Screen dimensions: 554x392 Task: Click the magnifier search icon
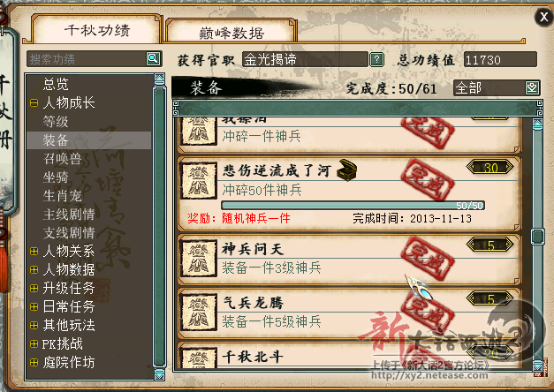pyautogui.click(x=153, y=58)
